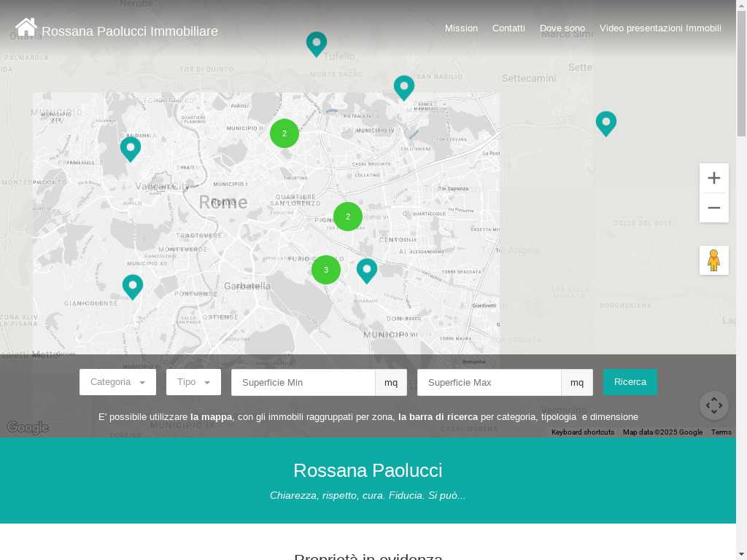The height and width of the screenshot is (560, 747).
Task: Open the cluster of 2 near Municipio II
Action: click(285, 133)
